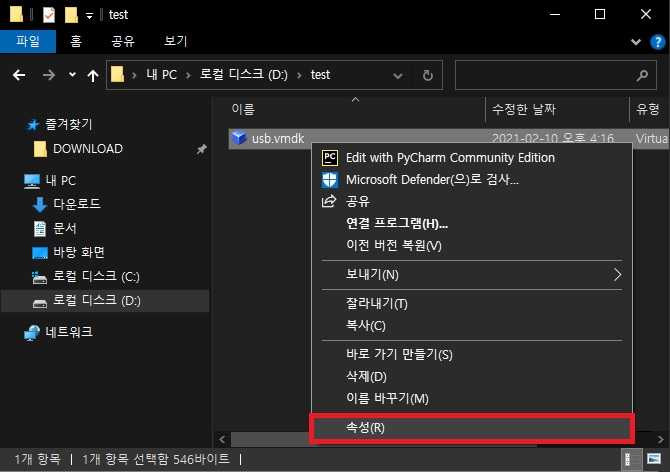Choose 복사(C) in context menu
670x472 pixels.
(472, 326)
